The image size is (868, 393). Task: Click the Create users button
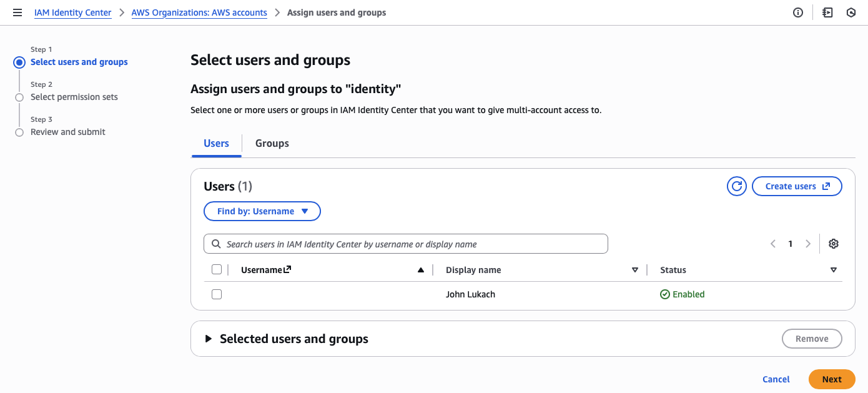tap(797, 186)
